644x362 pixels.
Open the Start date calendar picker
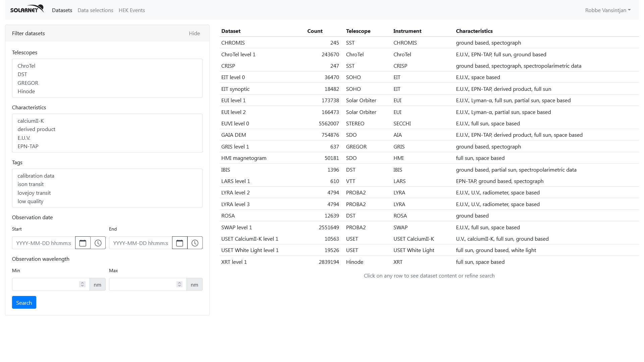83,243
